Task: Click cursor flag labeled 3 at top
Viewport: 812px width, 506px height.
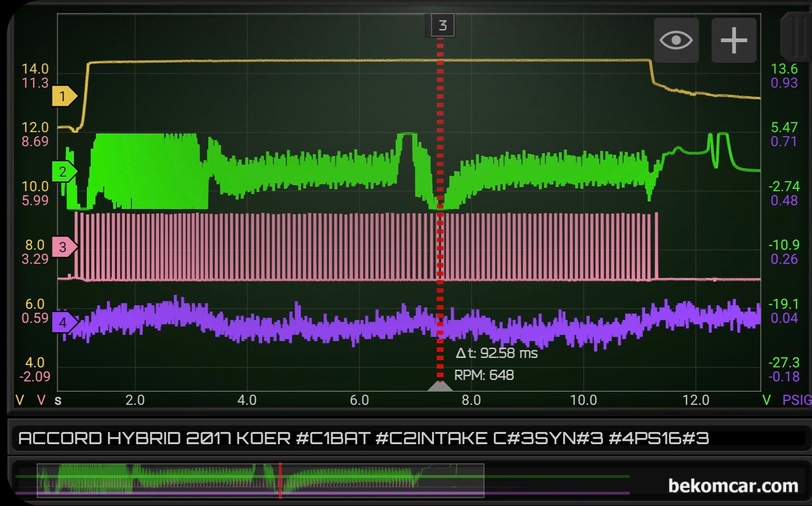Action: coord(442,25)
